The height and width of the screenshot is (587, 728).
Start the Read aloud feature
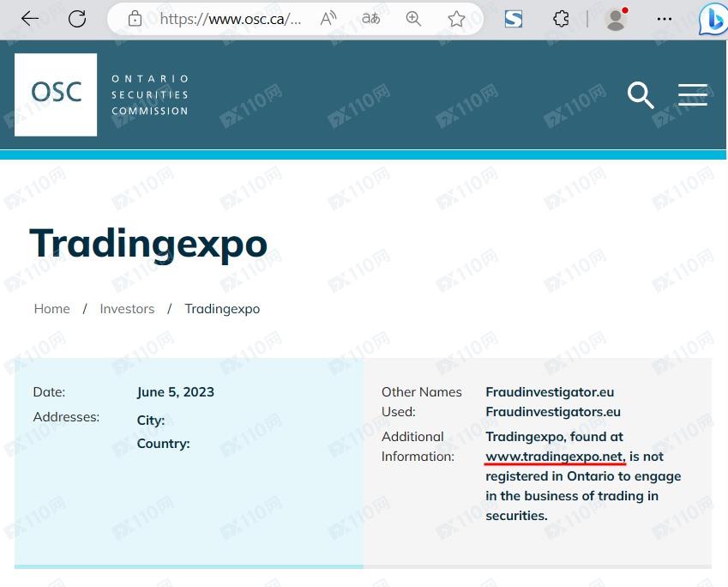coord(328,19)
